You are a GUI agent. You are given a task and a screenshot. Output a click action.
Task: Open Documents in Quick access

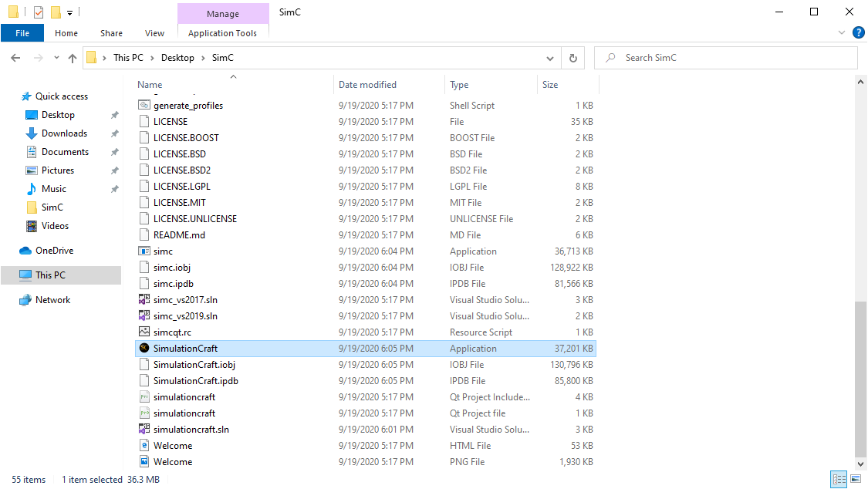point(65,152)
